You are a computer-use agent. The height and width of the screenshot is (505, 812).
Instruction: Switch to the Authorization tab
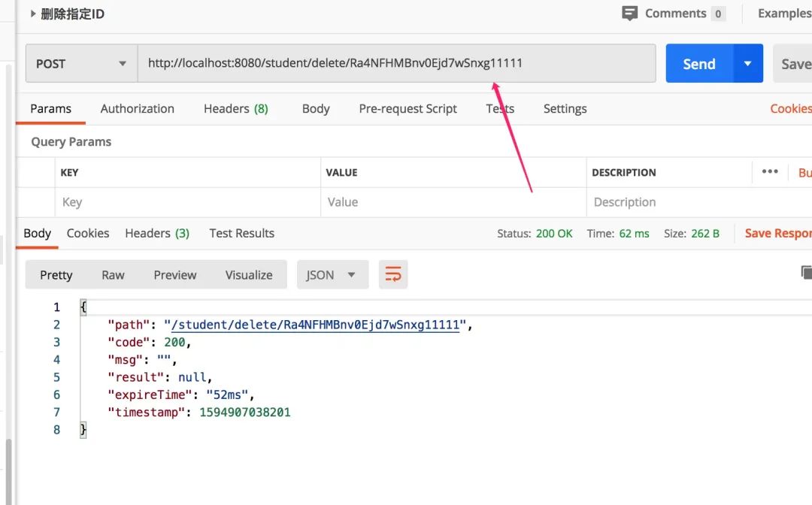pyautogui.click(x=137, y=109)
